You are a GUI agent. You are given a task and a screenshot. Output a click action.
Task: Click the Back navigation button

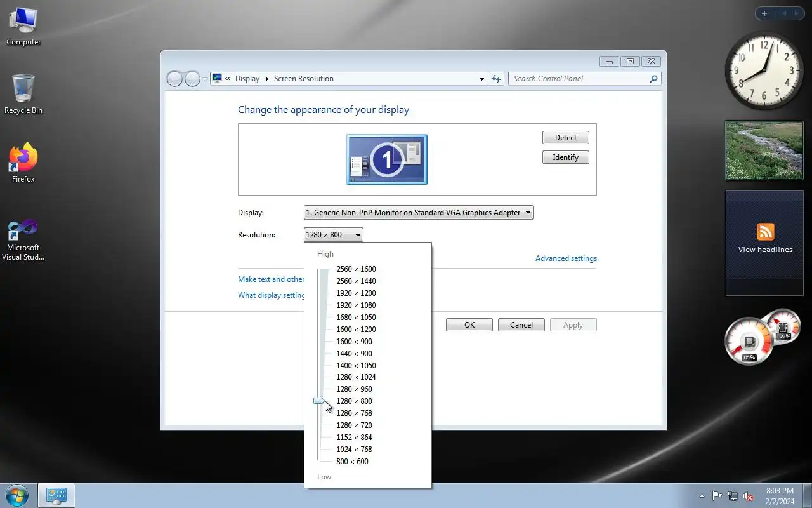(x=174, y=79)
